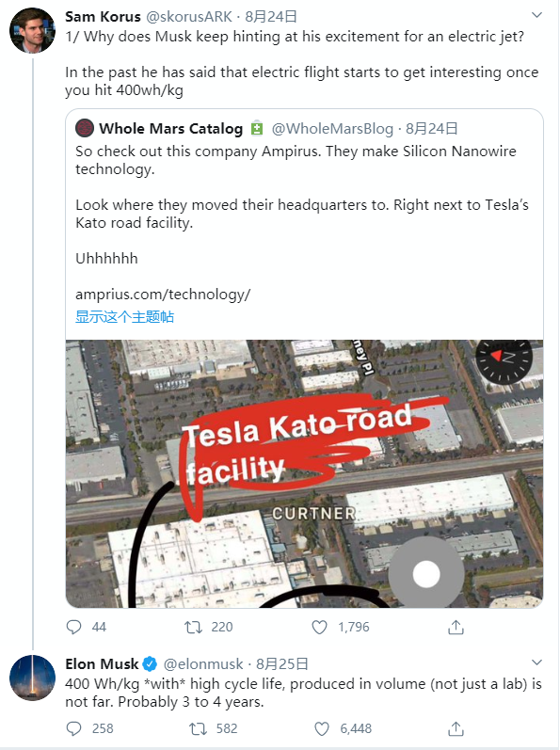Click the blue show this thread link

click(124, 316)
